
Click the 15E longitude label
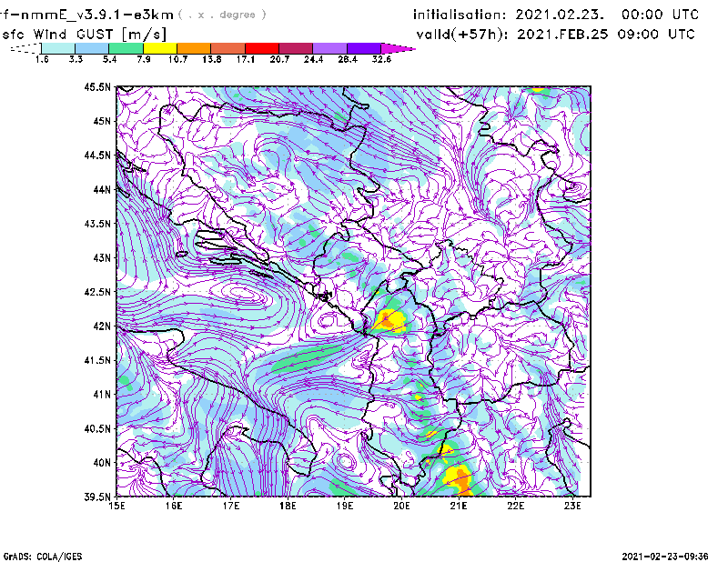tap(116, 506)
